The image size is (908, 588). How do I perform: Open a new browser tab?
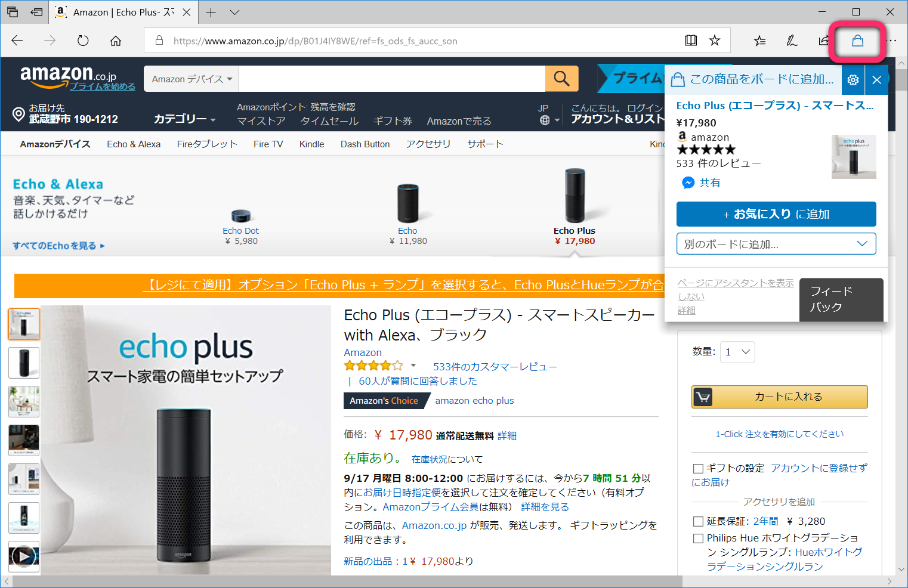212,11
